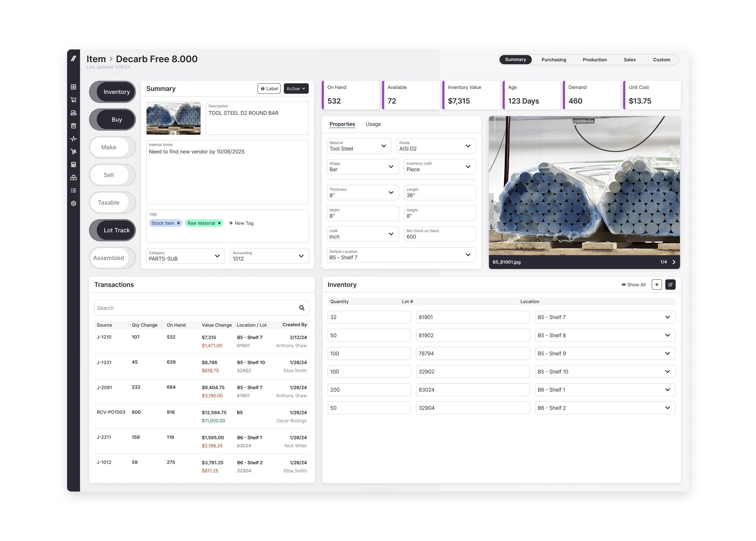This screenshot has height=541, width=756.
Task: Select the conveyor production icon in sidebar
Action: (74, 113)
